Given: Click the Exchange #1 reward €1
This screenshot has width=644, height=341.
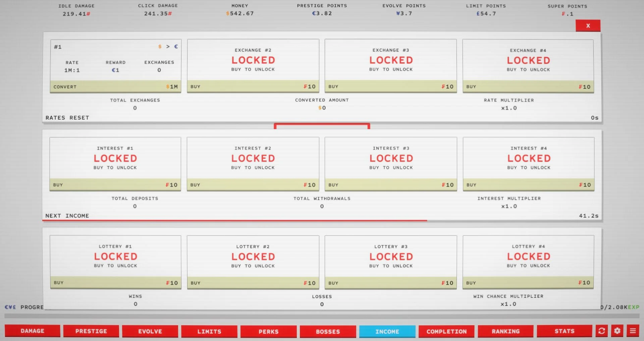Looking at the screenshot, I should point(115,70).
